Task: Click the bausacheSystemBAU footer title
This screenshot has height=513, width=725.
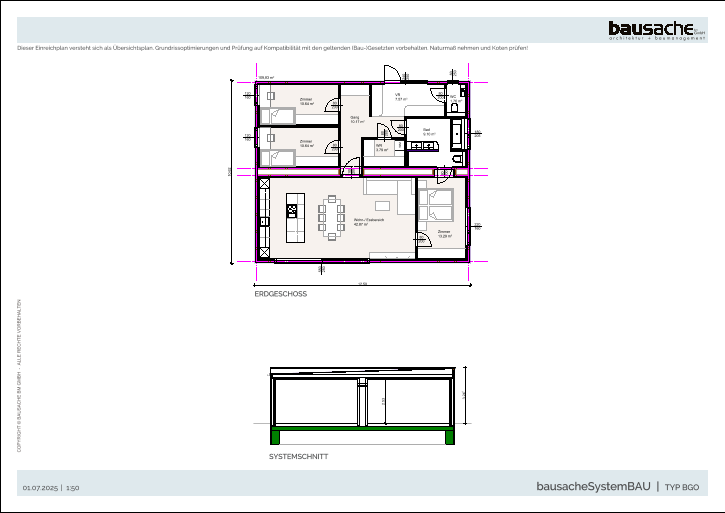Action: (593, 486)
